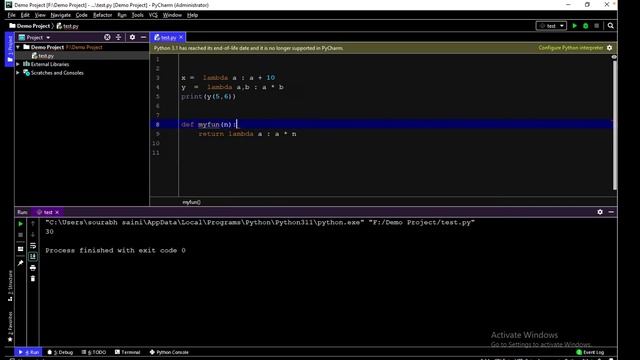Clear console output with trash icon
Image resolution: width=640 pixels, height=360 pixels.
tap(33, 278)
